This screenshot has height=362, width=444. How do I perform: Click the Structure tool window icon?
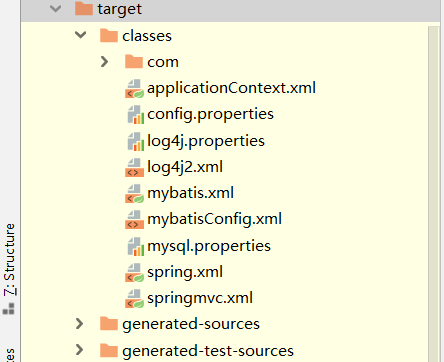point(9,309)
